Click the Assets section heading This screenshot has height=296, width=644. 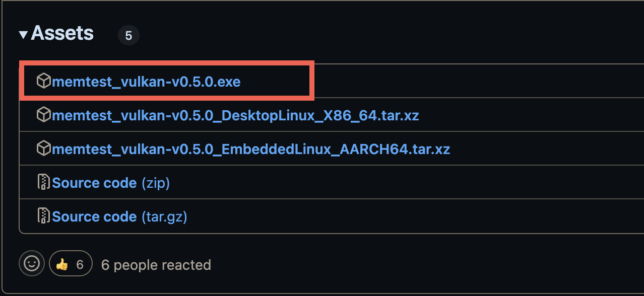coord(62,34)
